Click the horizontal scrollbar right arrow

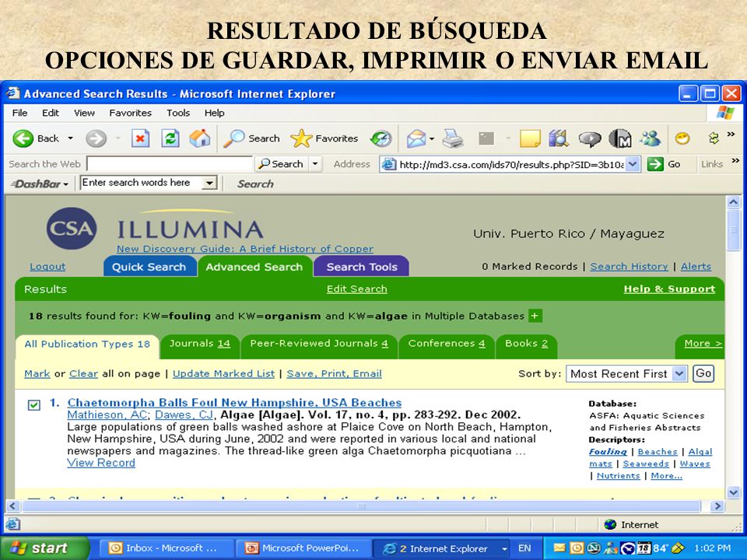717,506
